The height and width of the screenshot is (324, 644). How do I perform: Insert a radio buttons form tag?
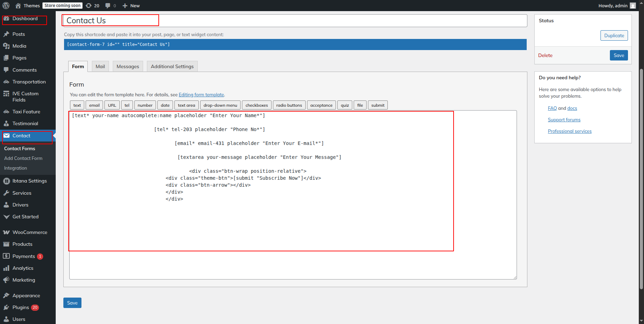point(289,105)
